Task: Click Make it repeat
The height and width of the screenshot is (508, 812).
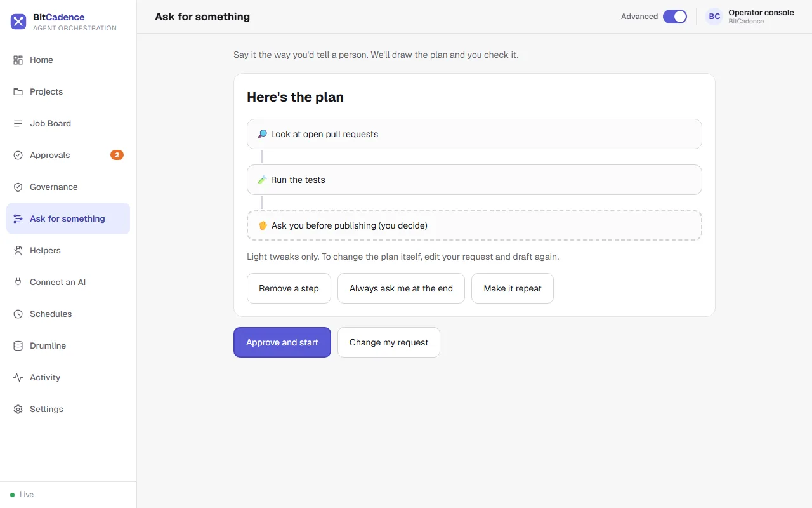Action: [x=513, y=288]
